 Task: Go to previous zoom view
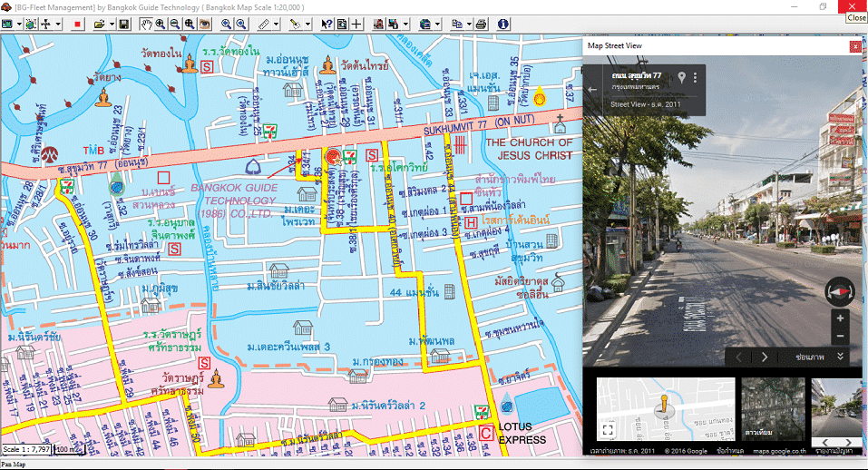pyautogui.click(x=226, y=24)
